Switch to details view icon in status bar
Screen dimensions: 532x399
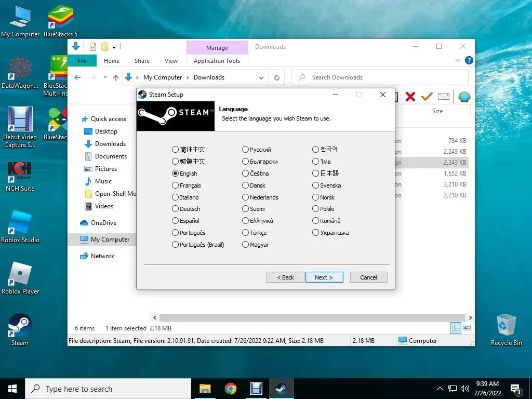pyautogui.click(x=456, y=328)
